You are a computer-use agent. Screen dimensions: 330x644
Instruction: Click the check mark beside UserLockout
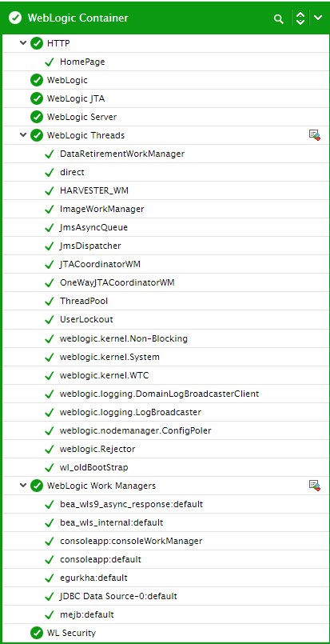coord(50,319)
